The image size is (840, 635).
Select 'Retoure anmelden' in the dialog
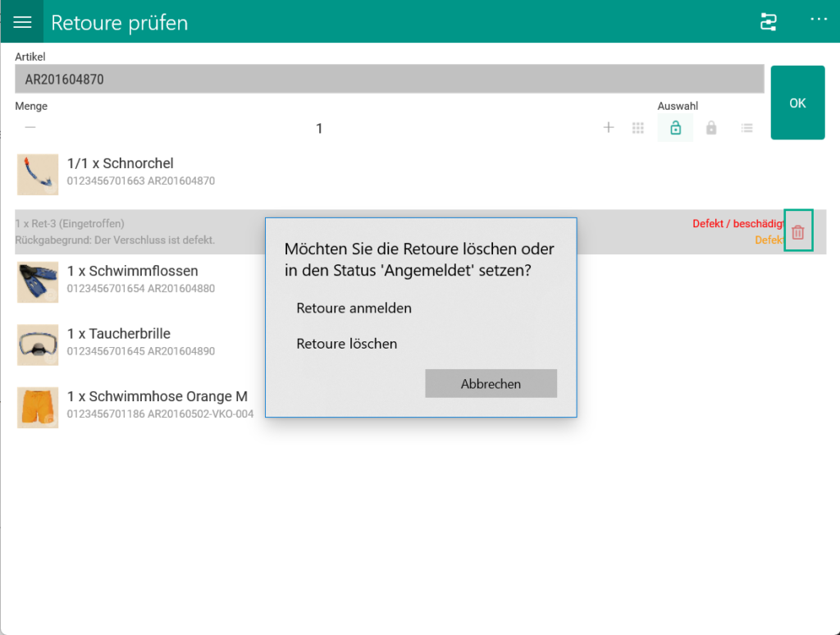tap(354, 308)
